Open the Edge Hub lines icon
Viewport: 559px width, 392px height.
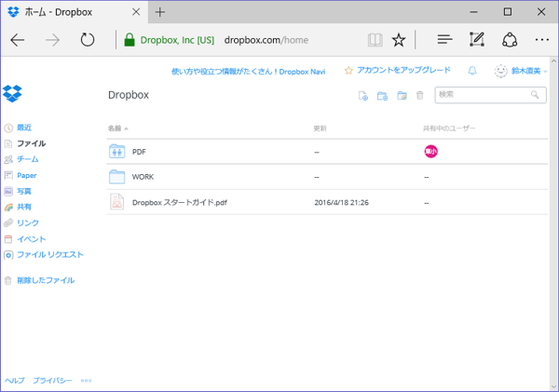(444, 39)
